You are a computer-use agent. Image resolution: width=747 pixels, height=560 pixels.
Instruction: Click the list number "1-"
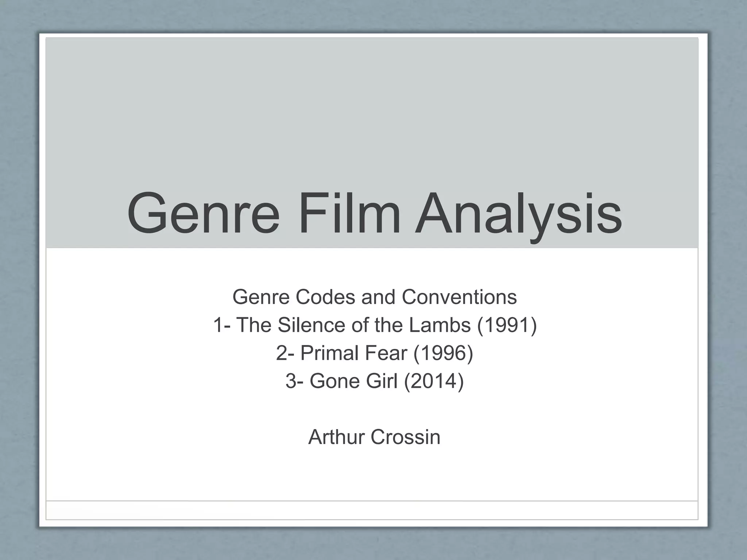click(x=221, y=325)
